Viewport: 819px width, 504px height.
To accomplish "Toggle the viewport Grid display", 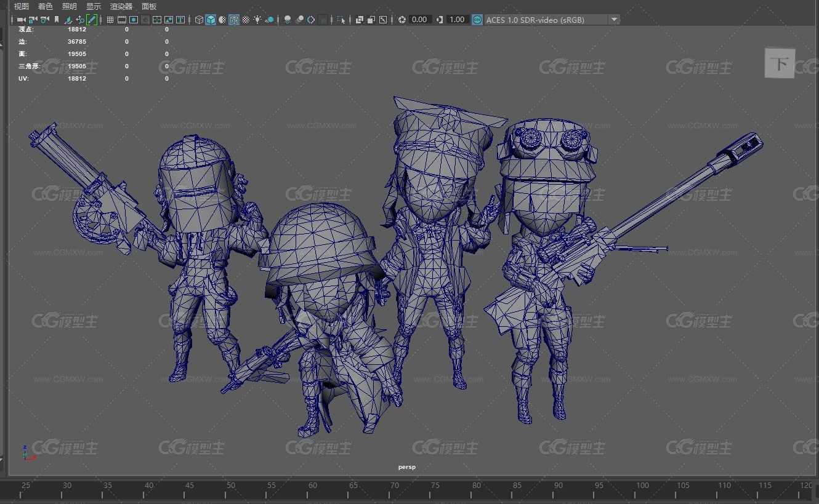I will 110,20.
